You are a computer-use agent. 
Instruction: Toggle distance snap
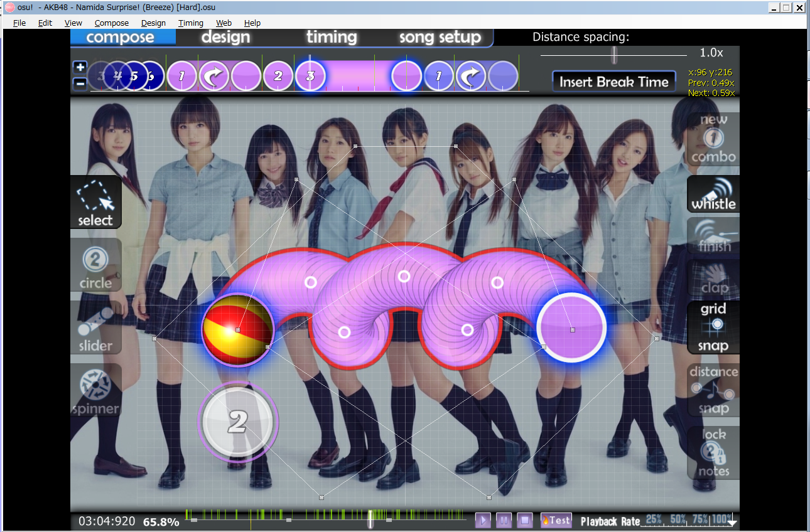[x=713, y=390]
